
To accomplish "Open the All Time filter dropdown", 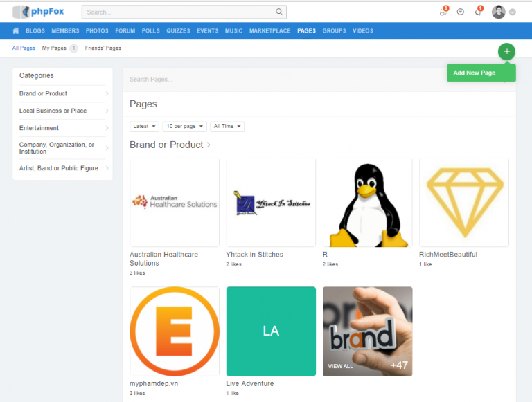I will [227, 127].
